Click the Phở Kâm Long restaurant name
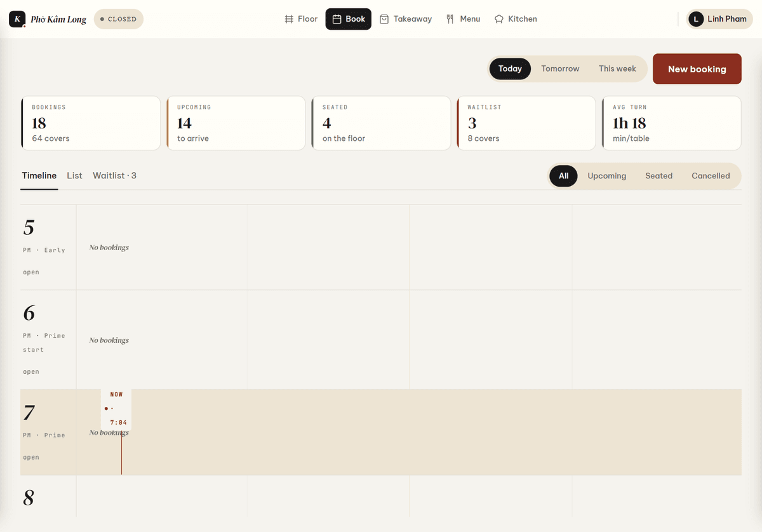This screenshot has width=762, height=532. (x=58, y=19)
